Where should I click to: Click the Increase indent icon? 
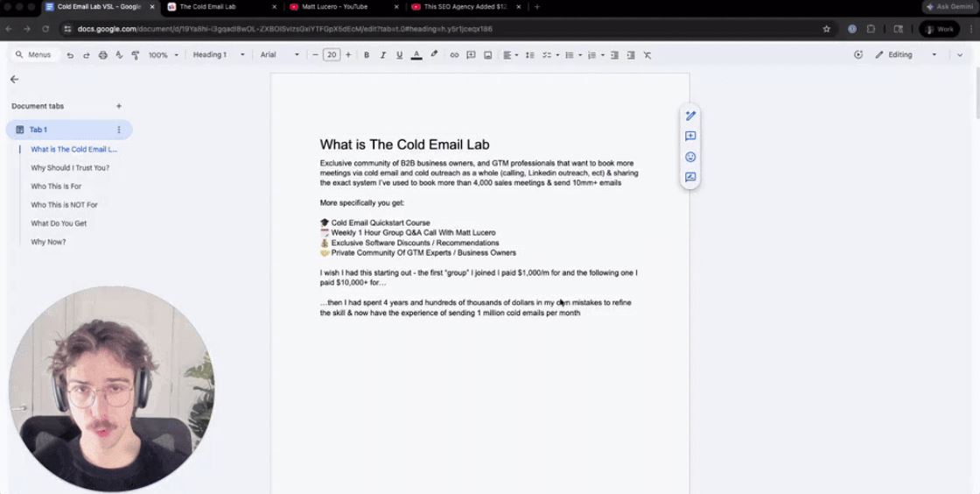tap(631, 55)
